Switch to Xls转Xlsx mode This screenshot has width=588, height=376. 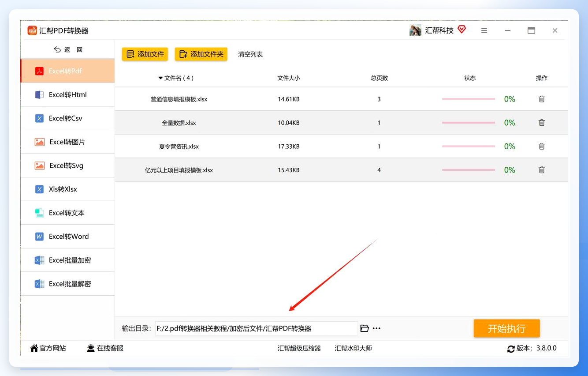click(67, 189)
